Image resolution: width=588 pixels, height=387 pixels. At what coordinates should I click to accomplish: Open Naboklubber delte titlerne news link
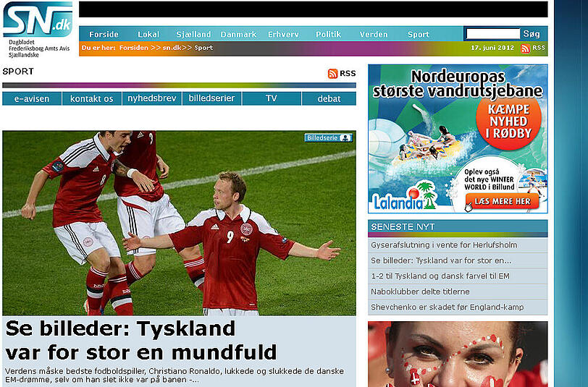(x=420, y=292)
